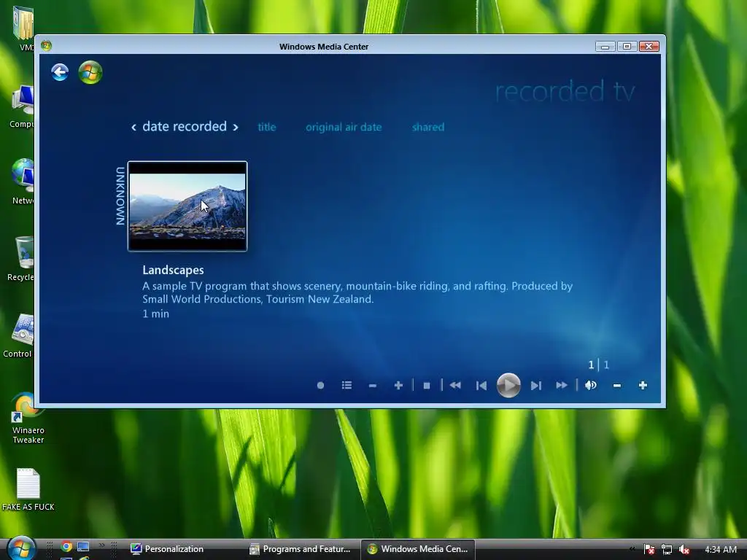Open the Landscapes mountain thumbnail
The height and width of the screenshot is (560, 747).
pos(187,206)
